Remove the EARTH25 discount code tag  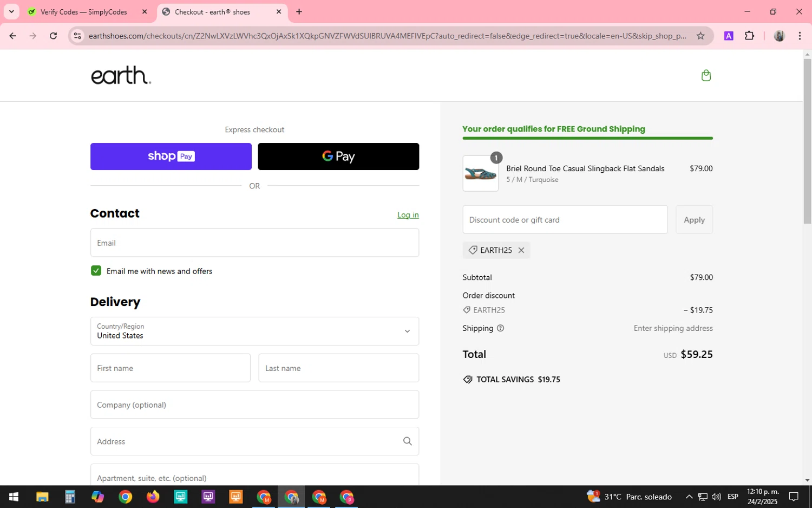521,250
